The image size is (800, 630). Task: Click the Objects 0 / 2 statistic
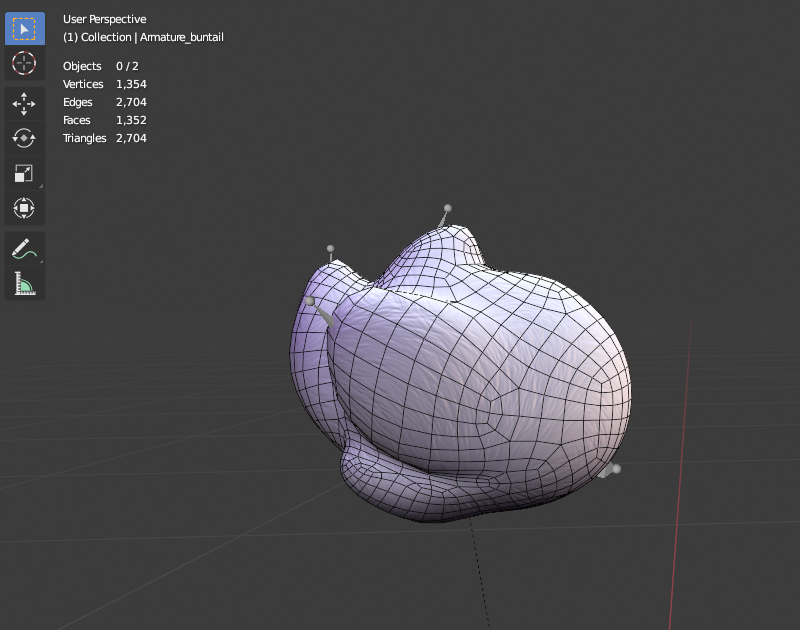pos(101,66)
